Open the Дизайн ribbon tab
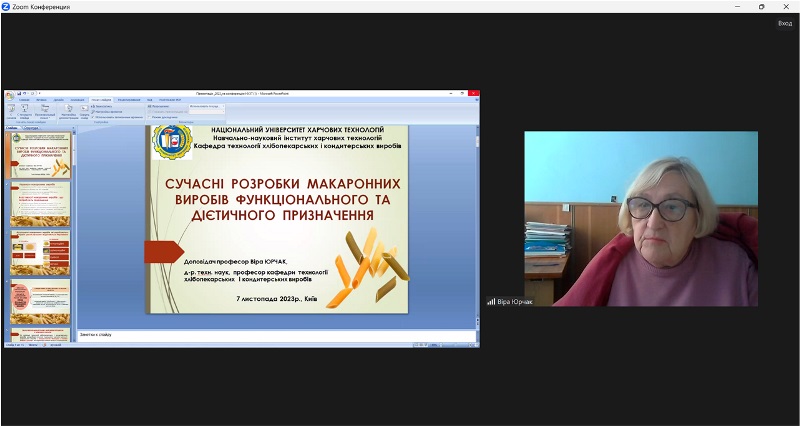 coord(59,100)
